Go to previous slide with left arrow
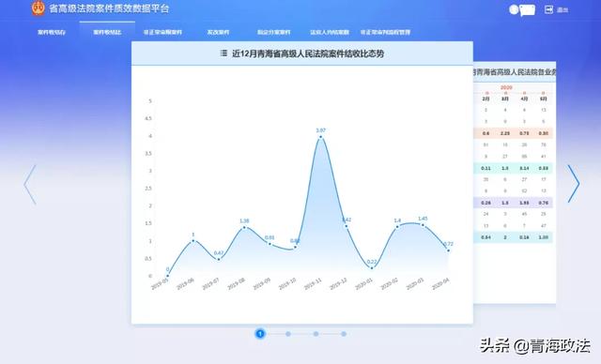 click(x=30, y=185)
